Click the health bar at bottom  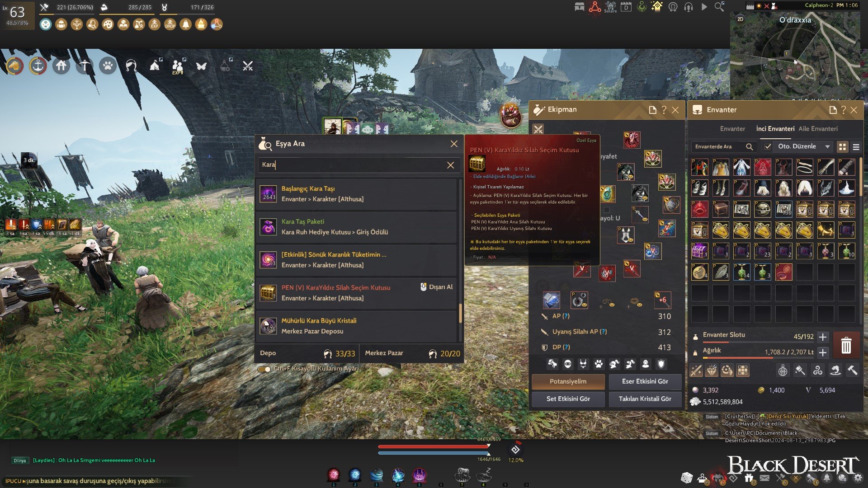coord(434,446)
